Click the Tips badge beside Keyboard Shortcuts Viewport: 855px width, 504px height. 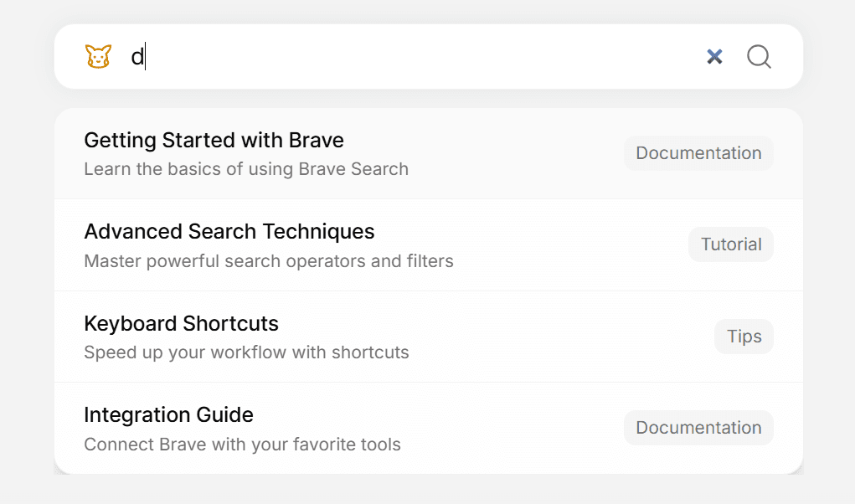(x=744, y=336)
